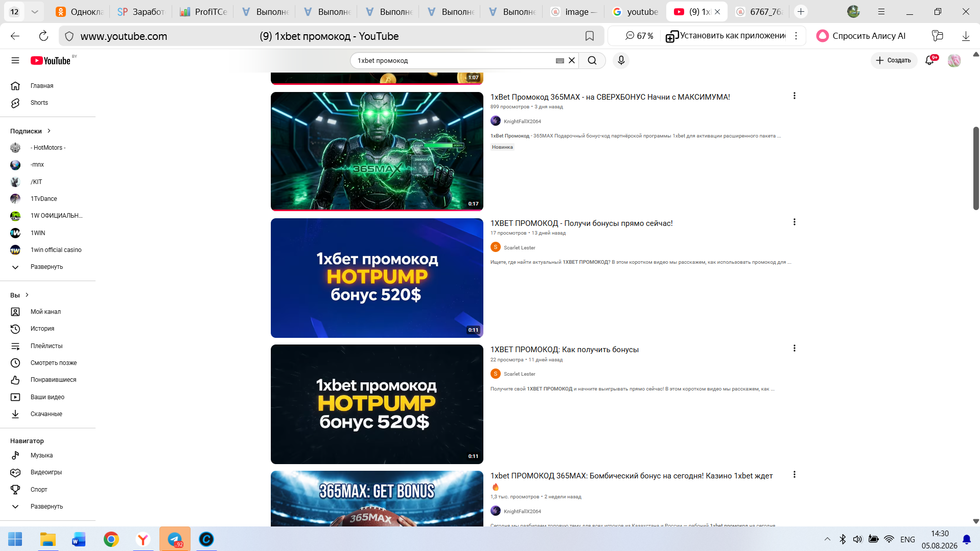The width and height of the screenshot is (980, 551).
Task: Open browser downloads icon
Action: pos(966,36)
